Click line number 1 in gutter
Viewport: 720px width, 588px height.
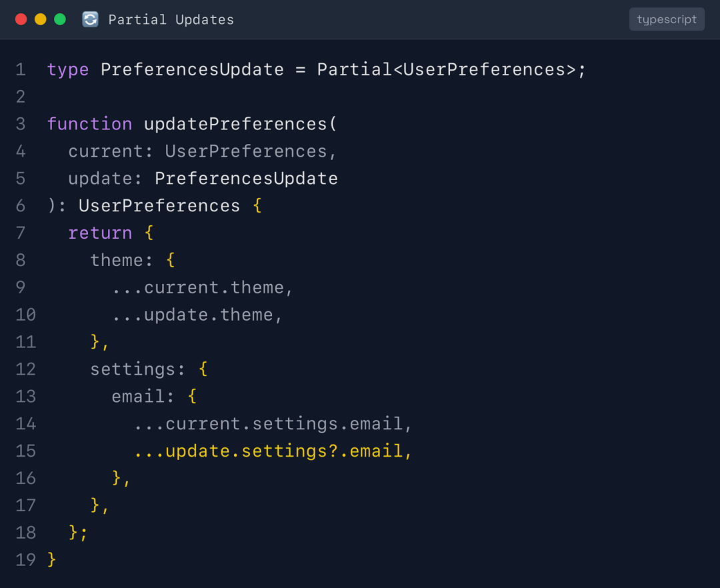point(21,69)
